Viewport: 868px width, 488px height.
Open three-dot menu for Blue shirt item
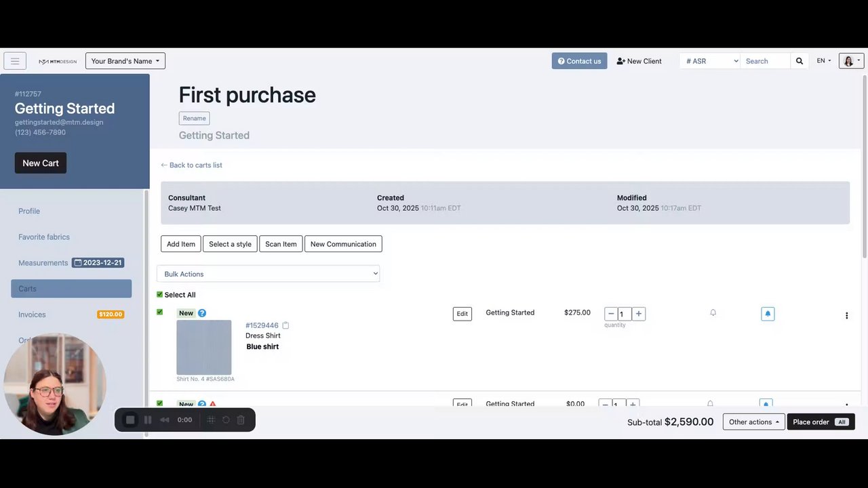tap(846, 315)
